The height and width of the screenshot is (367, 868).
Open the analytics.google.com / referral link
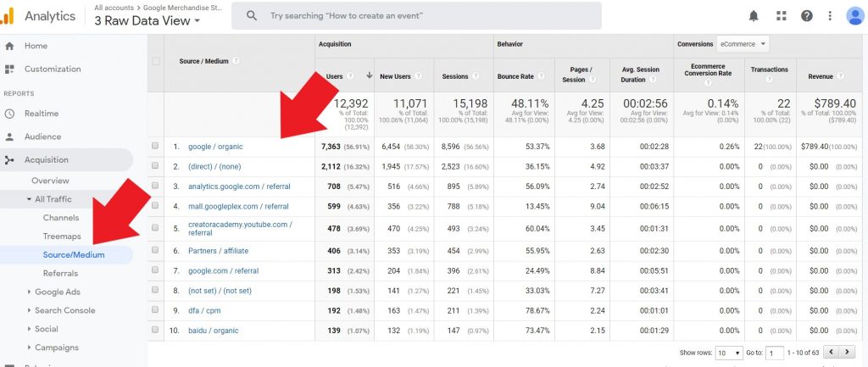239,186
